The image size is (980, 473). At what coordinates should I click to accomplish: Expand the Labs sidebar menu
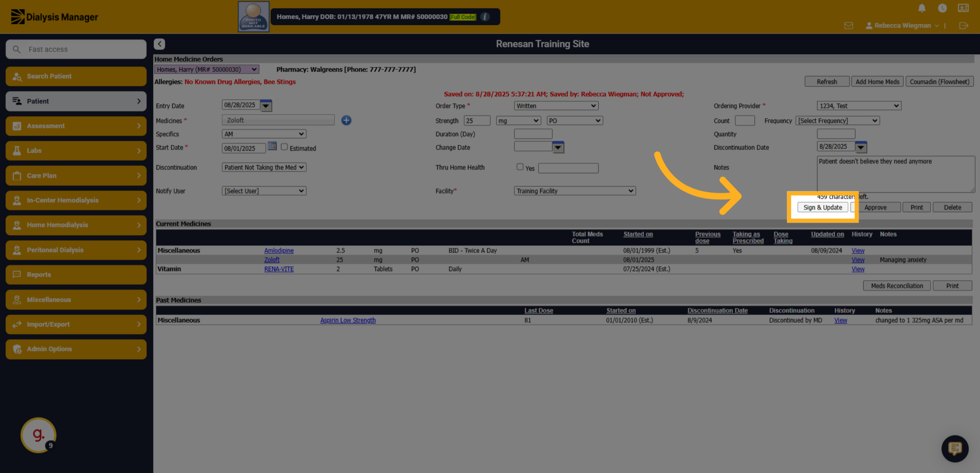click(x=76, y=151)
